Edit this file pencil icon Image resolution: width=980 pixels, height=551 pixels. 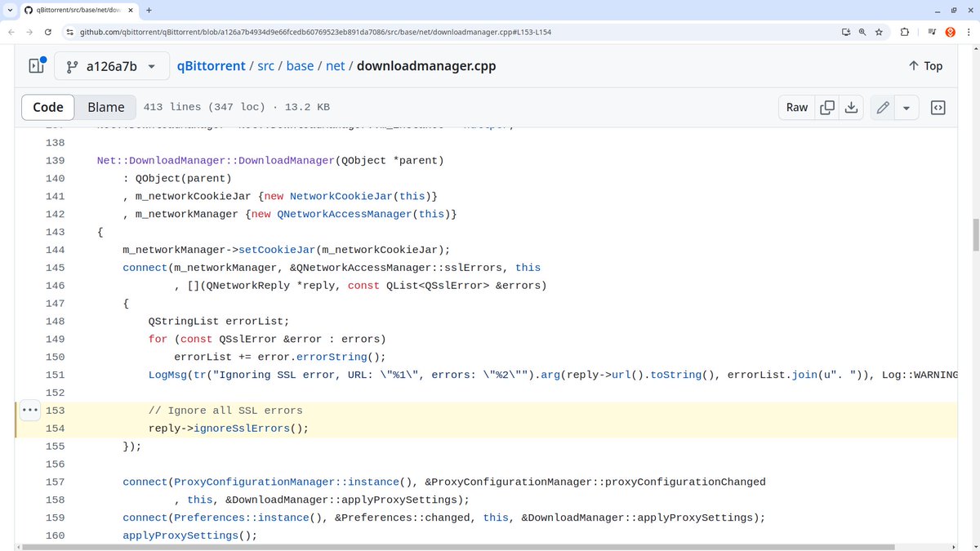[882, 107]
